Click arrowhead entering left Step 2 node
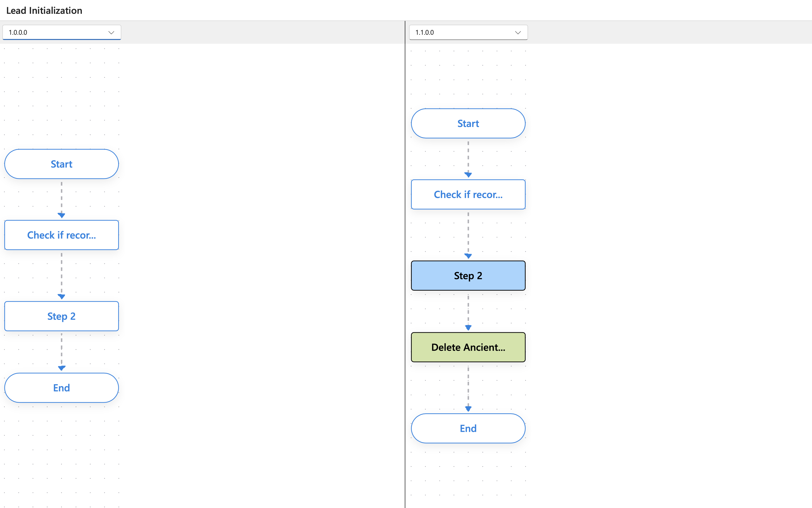This screenshot has height=508, width=812. [61, 297]
